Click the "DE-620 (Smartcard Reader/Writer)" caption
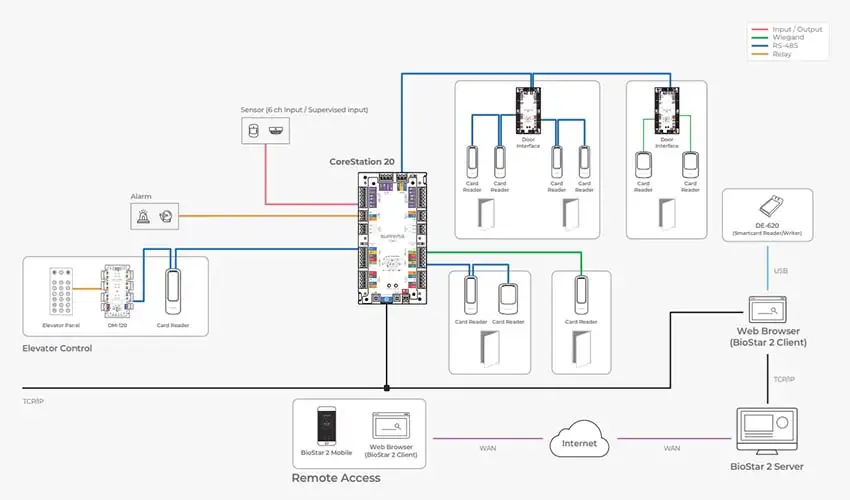The height and width of the screenshot is (500, 850). [767, 229]
